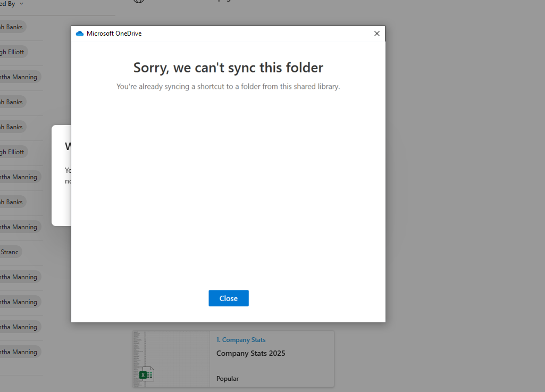Image resolution: width=545 pixels, height=392 pixels.
Task: Expand the "ed By" column header chevron
Action: [22, 4]
